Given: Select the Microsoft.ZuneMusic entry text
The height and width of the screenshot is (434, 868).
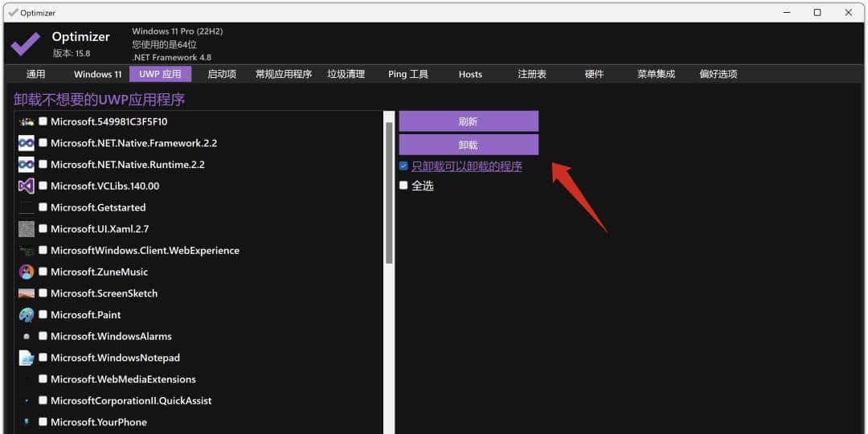Looking at the screenshot, I should pos(99,272).
